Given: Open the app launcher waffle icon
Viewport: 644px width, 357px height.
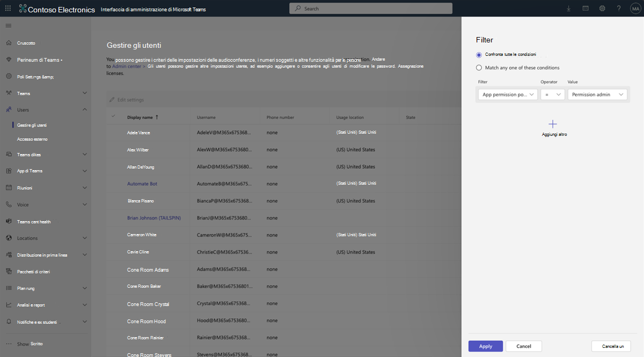Looking at the screenshot, I should [8, 9].
